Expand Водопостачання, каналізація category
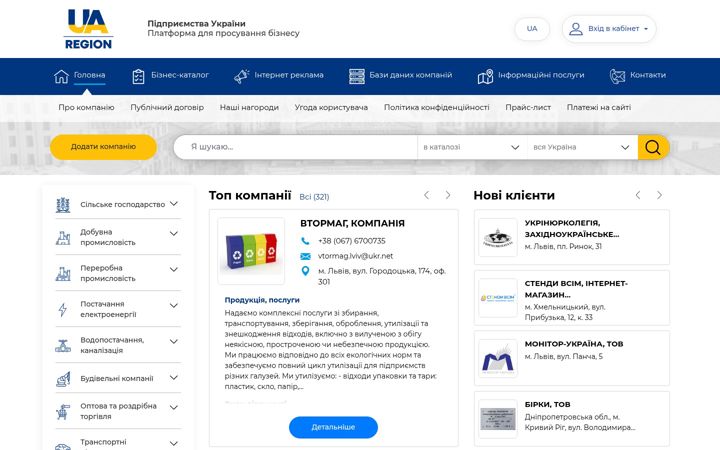Image resolution: width=720 pixels, height=450 pixels. pos(174,342)
